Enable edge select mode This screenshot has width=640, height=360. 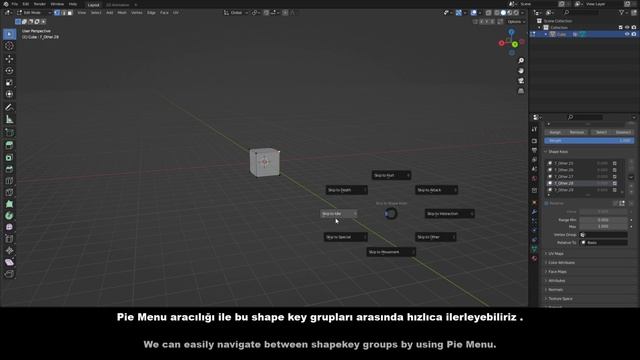click(x=63, y=13)
